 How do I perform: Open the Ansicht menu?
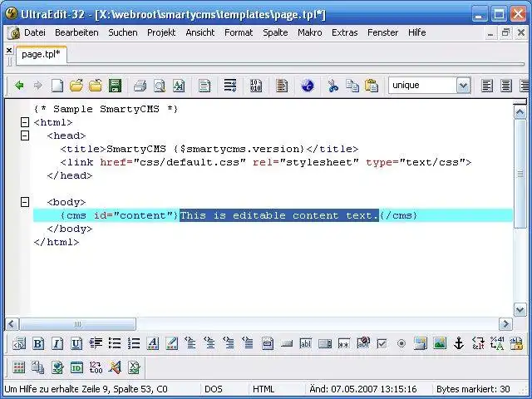[x=200, y=32]
